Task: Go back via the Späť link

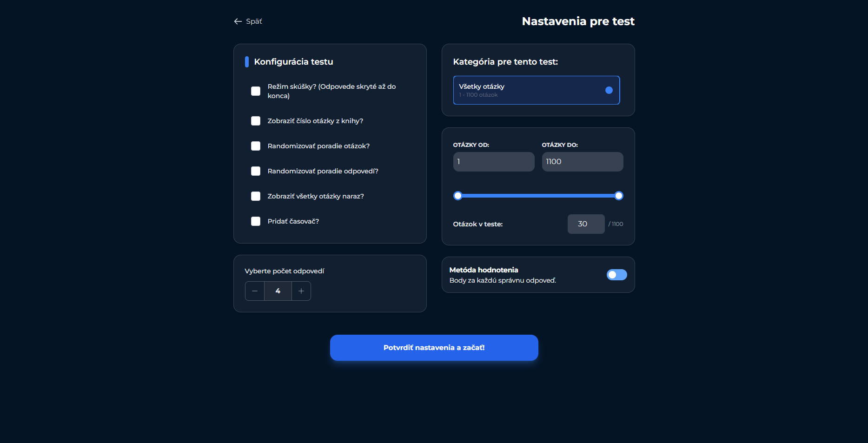Action: coord(254,21)
